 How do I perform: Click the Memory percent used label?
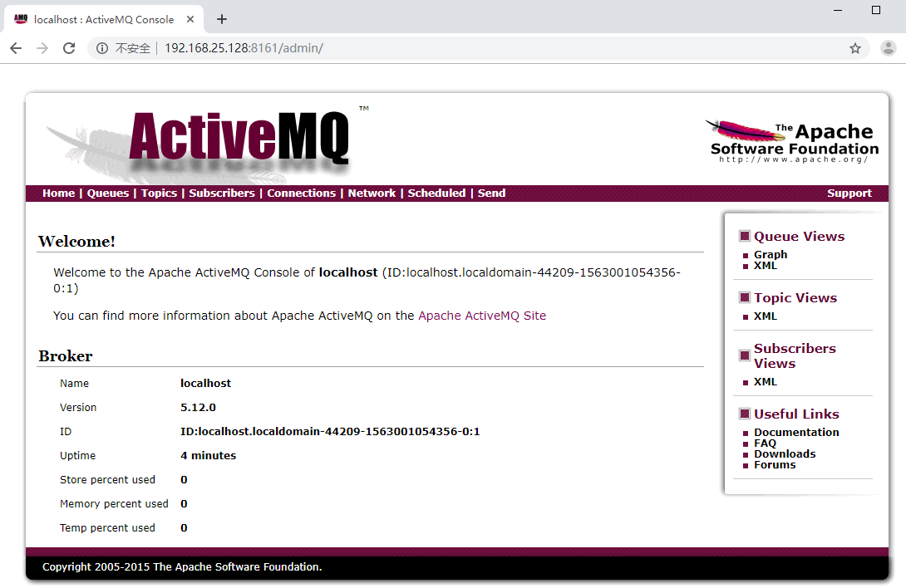(x=114, y=504)
